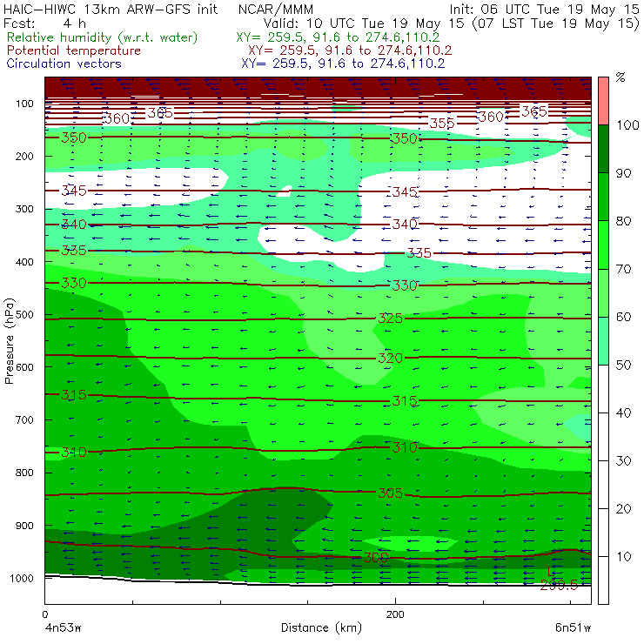
Task: Click the pressure axis '500' tick label
Action: [24, 314]
